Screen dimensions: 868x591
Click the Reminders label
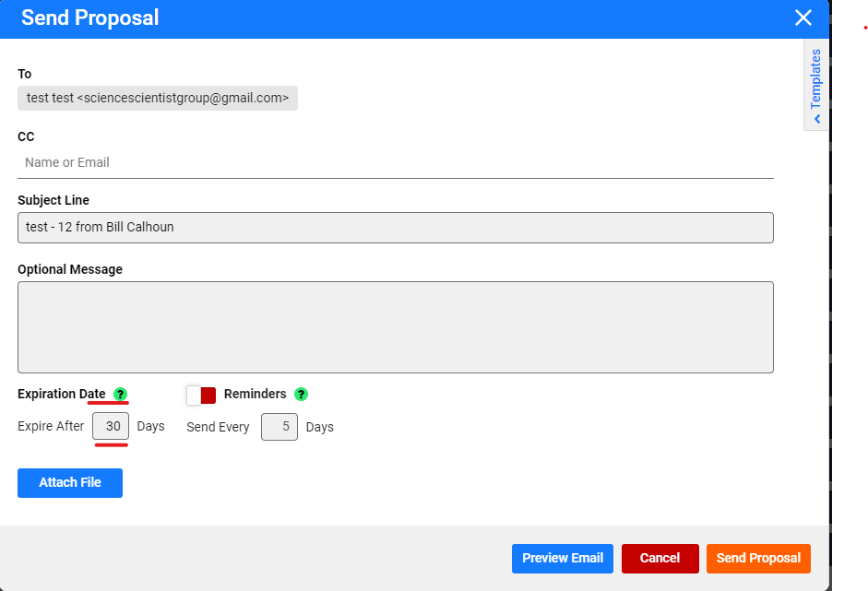[x=256, y=394]
